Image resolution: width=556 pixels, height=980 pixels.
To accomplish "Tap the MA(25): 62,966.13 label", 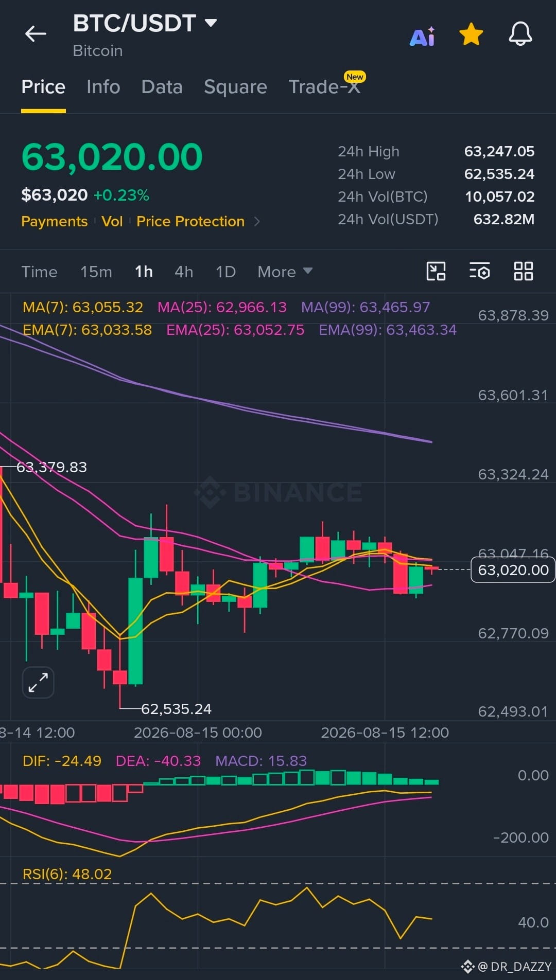I will pos(222,307).
